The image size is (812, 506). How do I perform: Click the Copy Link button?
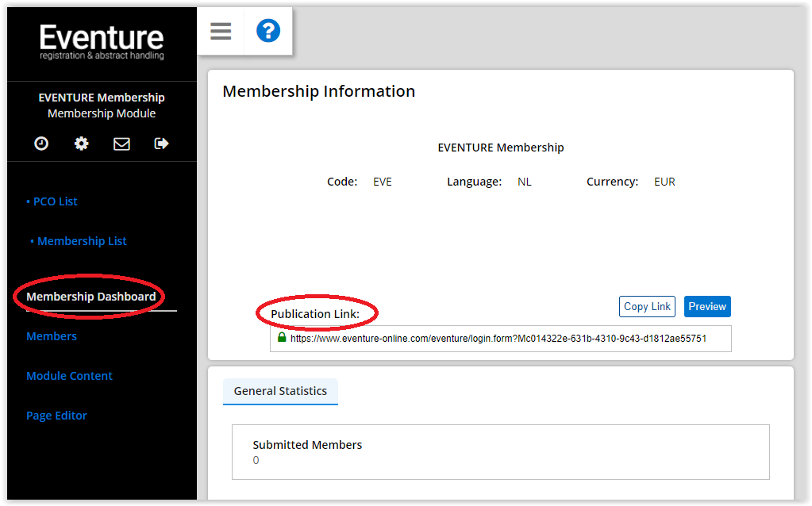[648, 306]
